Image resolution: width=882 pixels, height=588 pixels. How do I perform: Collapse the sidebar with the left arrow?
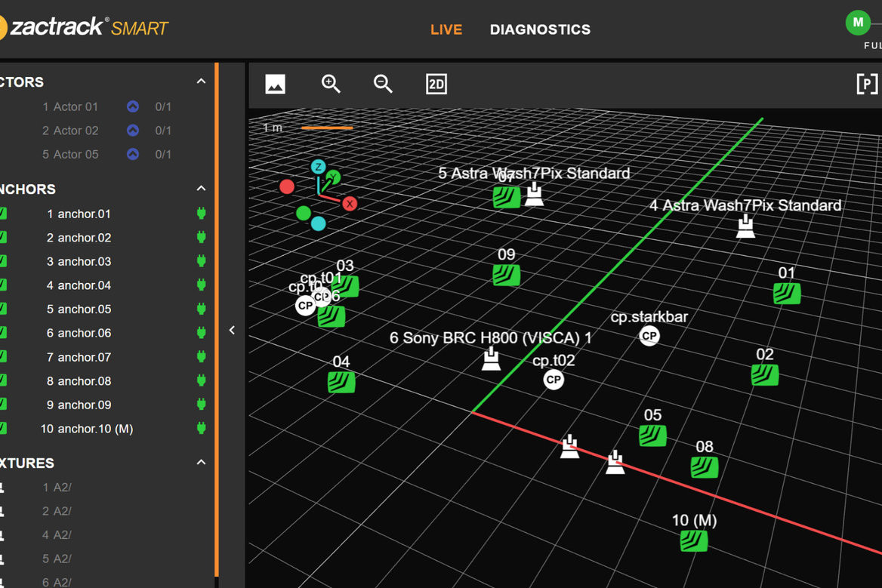233,330
